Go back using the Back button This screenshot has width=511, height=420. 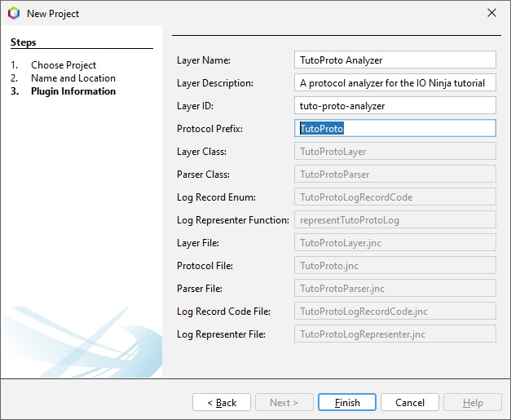[x=222, y=402]
